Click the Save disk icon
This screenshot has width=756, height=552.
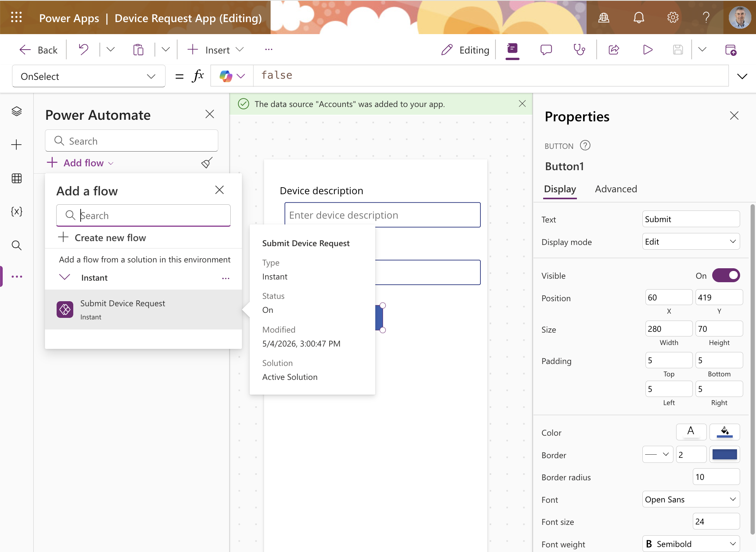pyautogui.click(x=678, y=50)
